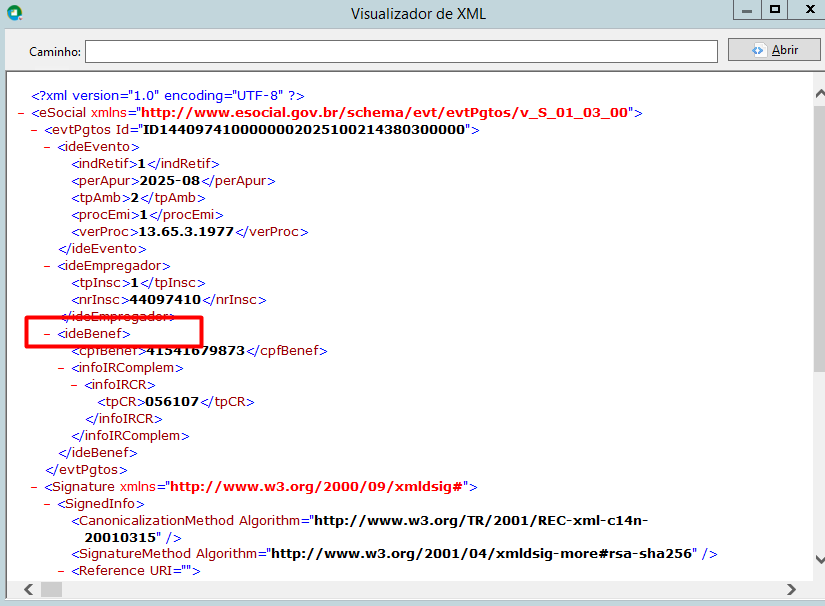Click the vertical scrollbar down arrow
This screenshot has width=825, height=606.
pyautogui.click(x=819, y=559)
